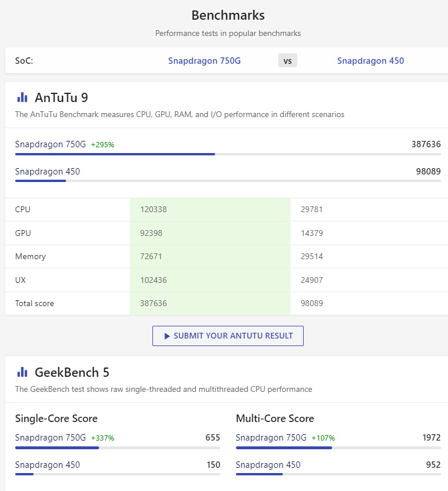Viewport: 448px width, 491px height.
Task: Click the Snapdragon 450 AnTuTu progress bar
Action: coord(228,181)
